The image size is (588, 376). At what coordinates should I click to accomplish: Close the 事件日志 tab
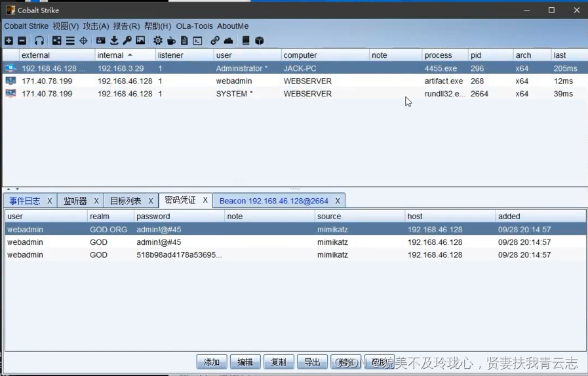[50, 201]
